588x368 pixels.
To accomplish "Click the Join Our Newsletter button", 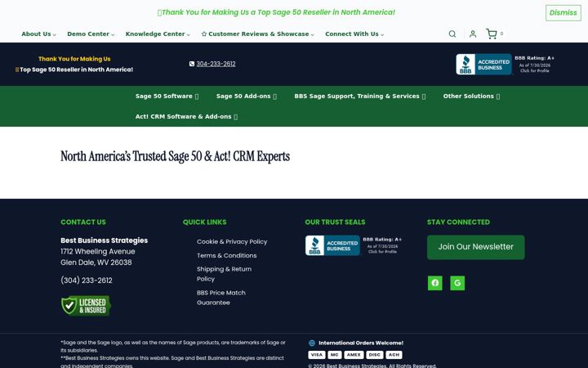I will [x=475, y=247].
